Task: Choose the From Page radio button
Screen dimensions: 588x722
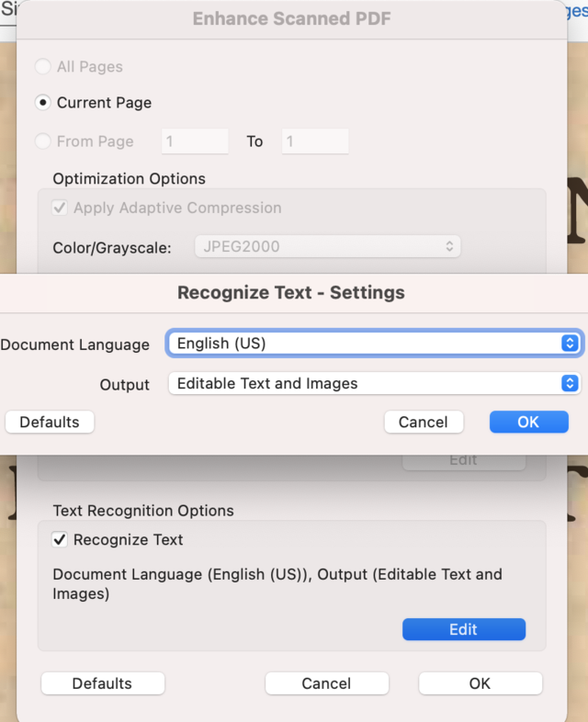Action: pos(43,141)
